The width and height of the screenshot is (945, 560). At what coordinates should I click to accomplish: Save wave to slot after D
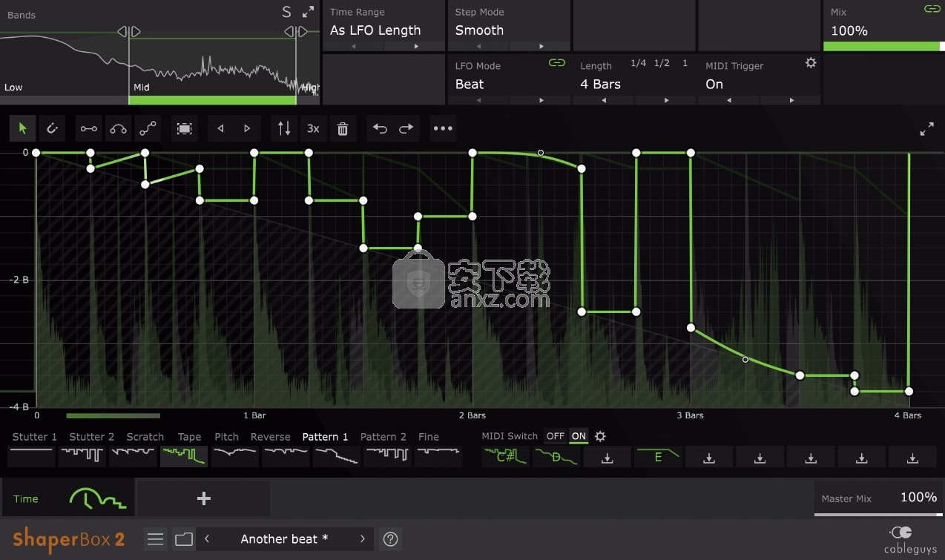tap(607, 457)
